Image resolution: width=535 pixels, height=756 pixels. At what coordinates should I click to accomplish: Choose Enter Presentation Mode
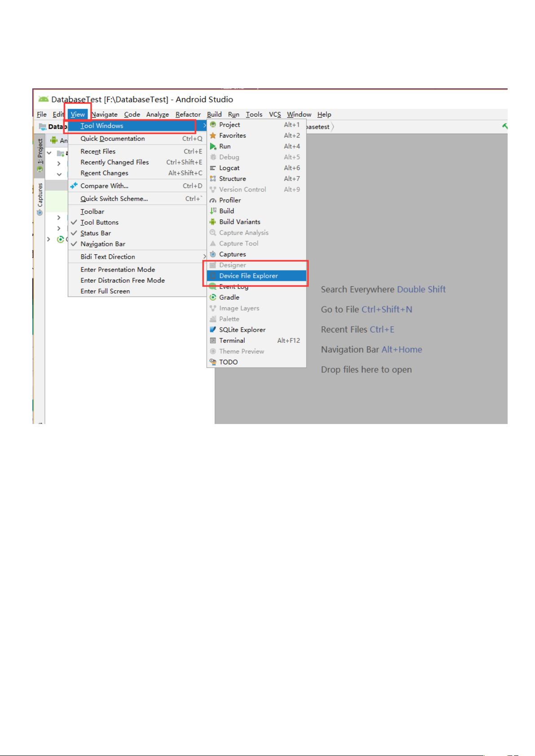tap(136, 270)
